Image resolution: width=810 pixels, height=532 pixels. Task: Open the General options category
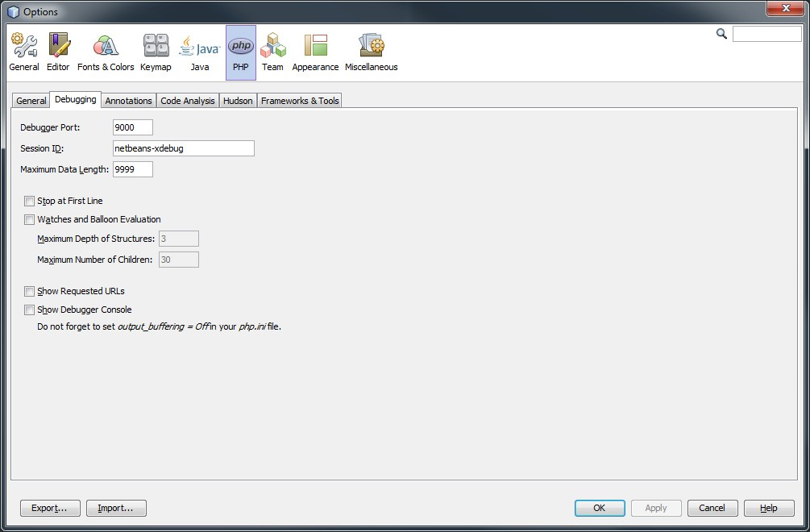(24, 52)
